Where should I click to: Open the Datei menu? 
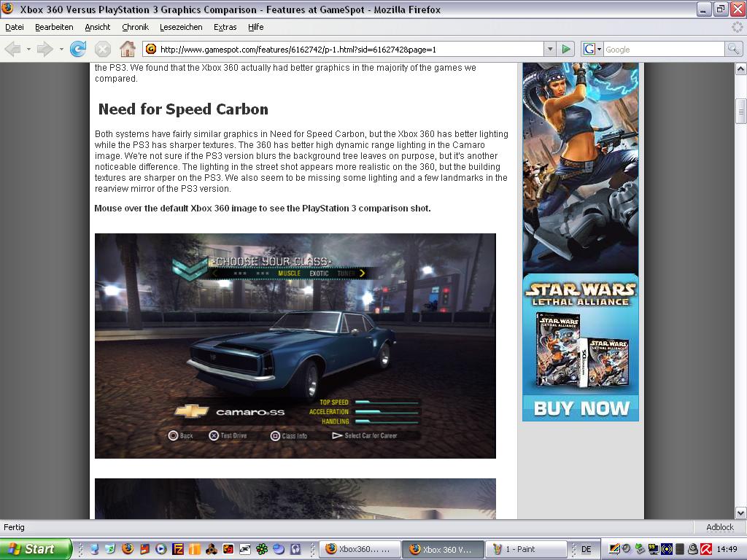(15, 27)
